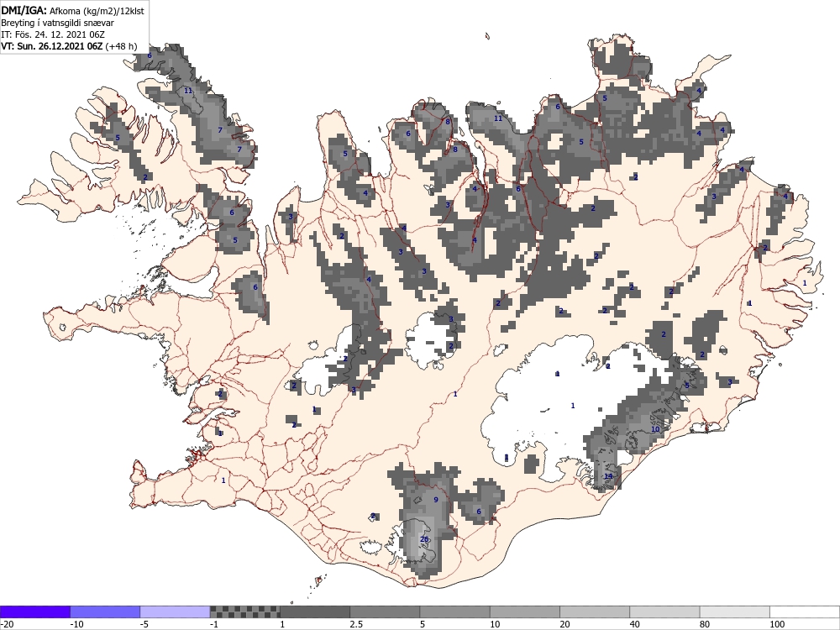Click the 2.5 legend scale label

click(x=356, y=624)
